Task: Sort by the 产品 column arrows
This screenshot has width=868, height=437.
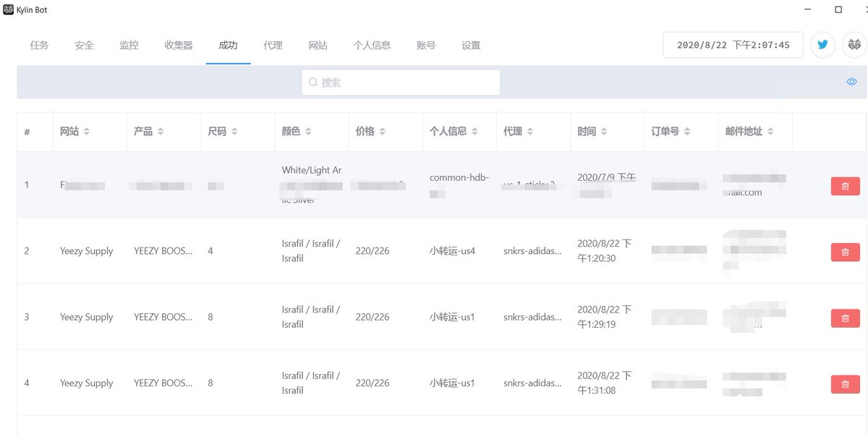Action: [161, 132]
